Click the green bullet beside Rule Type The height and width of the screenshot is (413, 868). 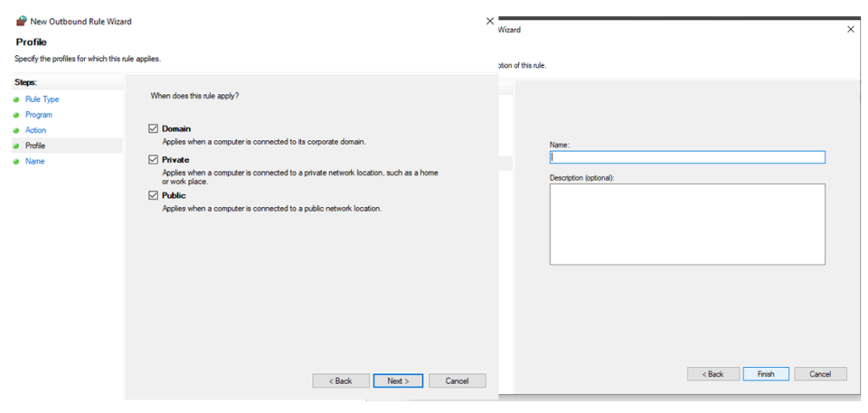15,99
